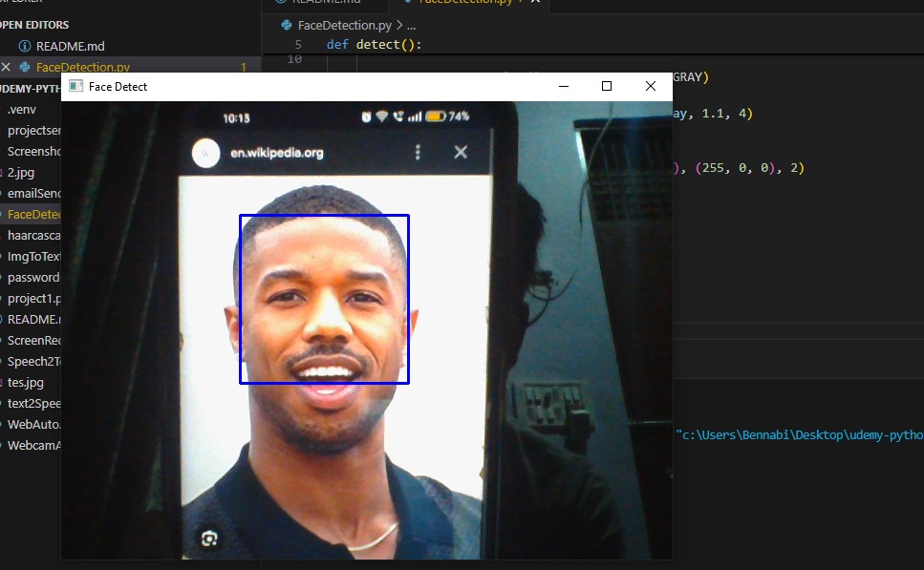
Task: Click line number 5 in the gutter
Action: [x=298, y=45]
